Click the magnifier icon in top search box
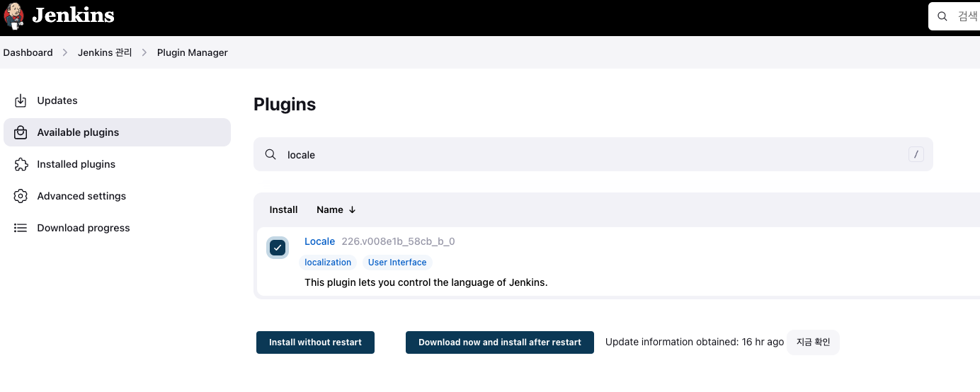Image resolution: width=980 pixels, height=392 pixels. (x=942, y=16)
